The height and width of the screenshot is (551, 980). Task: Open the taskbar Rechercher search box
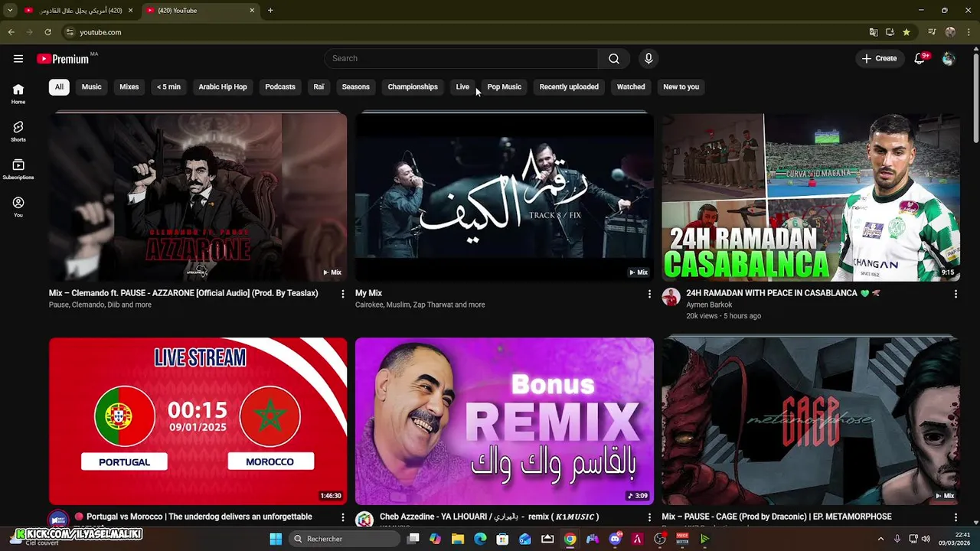point(345,539)
